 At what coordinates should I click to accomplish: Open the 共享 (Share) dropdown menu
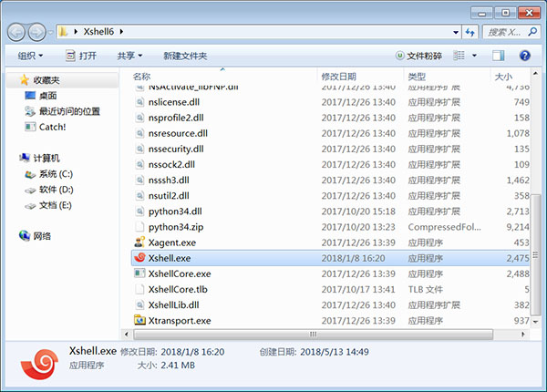(x=129, y=56)
